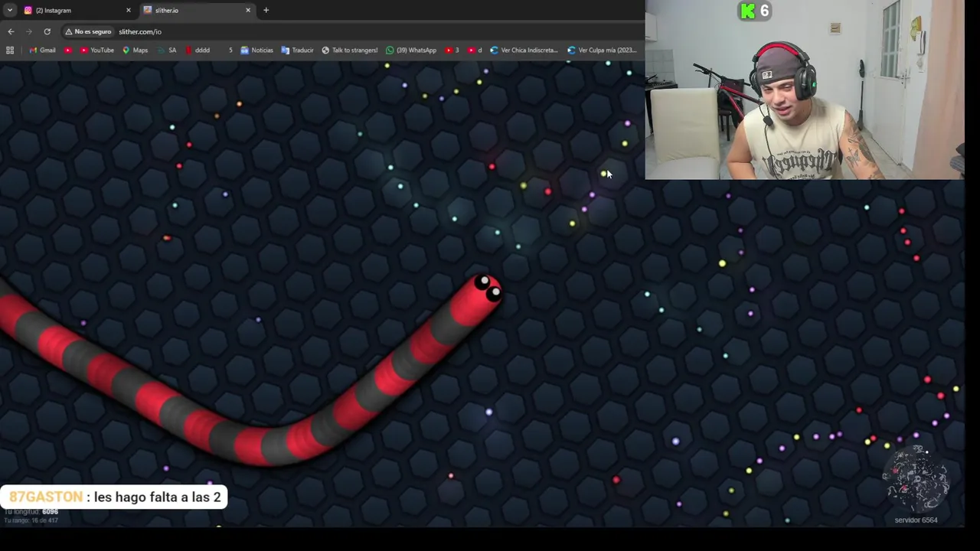Open the apps grid shortcut

click(x=10, y=50)
